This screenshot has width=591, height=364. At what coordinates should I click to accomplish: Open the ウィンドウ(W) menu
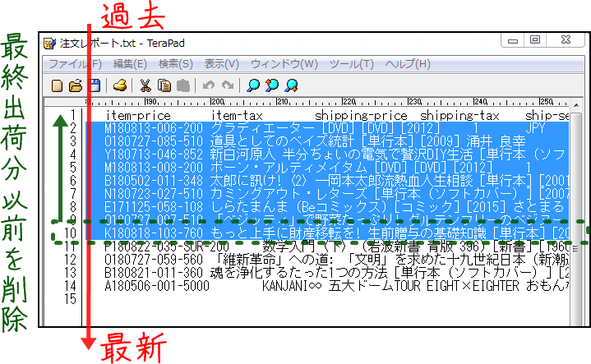(x=284, y=63)
